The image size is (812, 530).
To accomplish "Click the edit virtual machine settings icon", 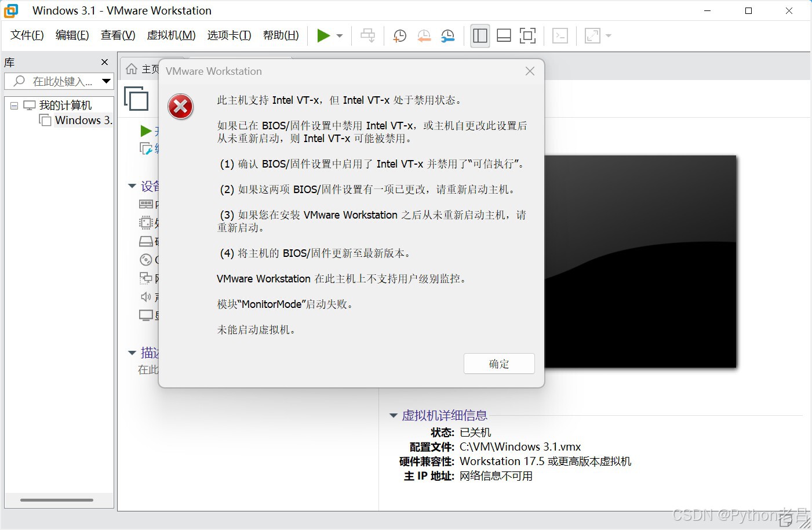I will click(146, 149).
